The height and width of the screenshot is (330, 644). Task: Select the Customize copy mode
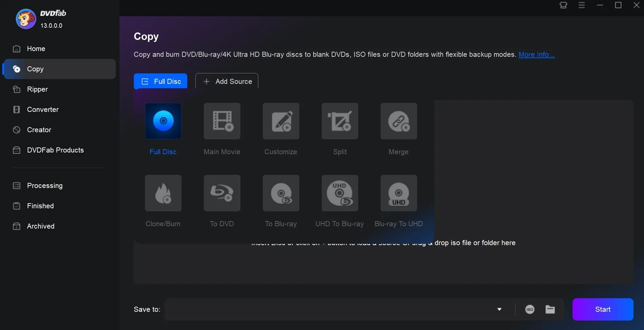coord(281,121)
